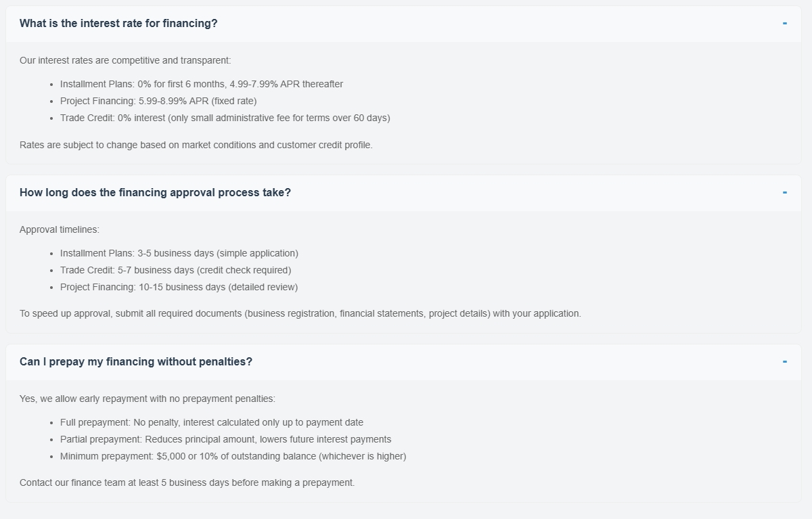Click minus icon beside the interest rate question
The image size is (812, 519).
click(x=784, y=24)
